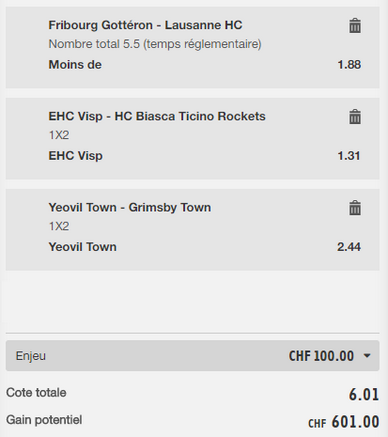This screenshot has width=388, height=437.
Task: Click the 2.44 odds value
Action: pos(349,247)
